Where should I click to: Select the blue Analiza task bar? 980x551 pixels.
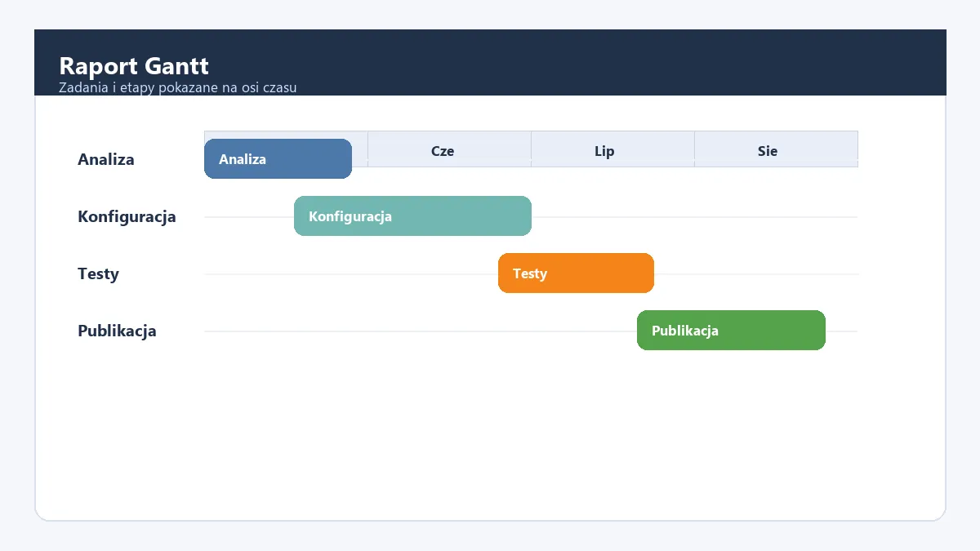pyautogui.click(x=278, y=159)
